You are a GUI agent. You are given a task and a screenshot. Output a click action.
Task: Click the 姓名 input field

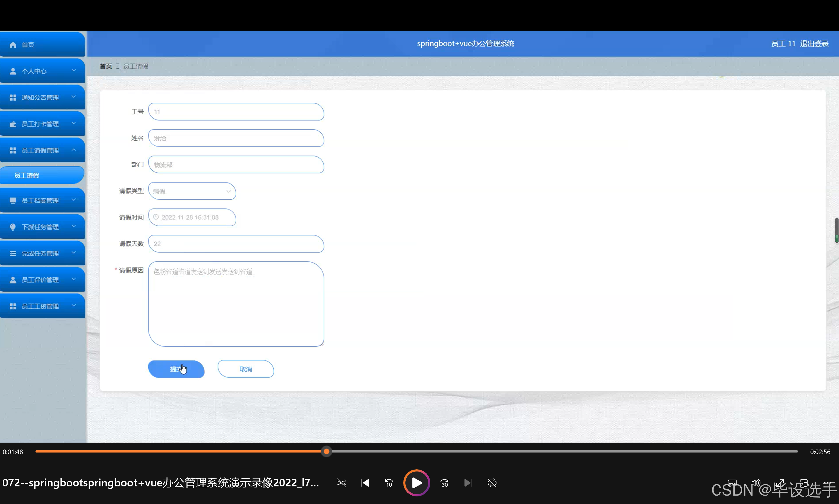(236, 138)
